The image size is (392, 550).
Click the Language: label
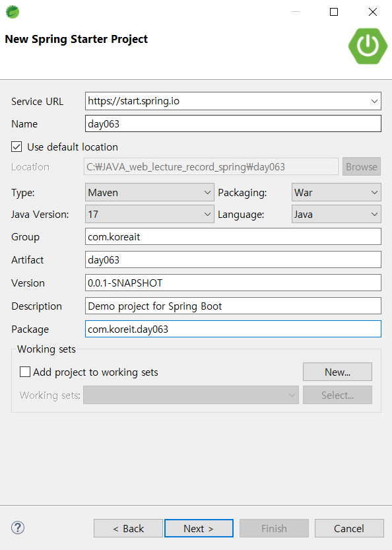point(241,215)
